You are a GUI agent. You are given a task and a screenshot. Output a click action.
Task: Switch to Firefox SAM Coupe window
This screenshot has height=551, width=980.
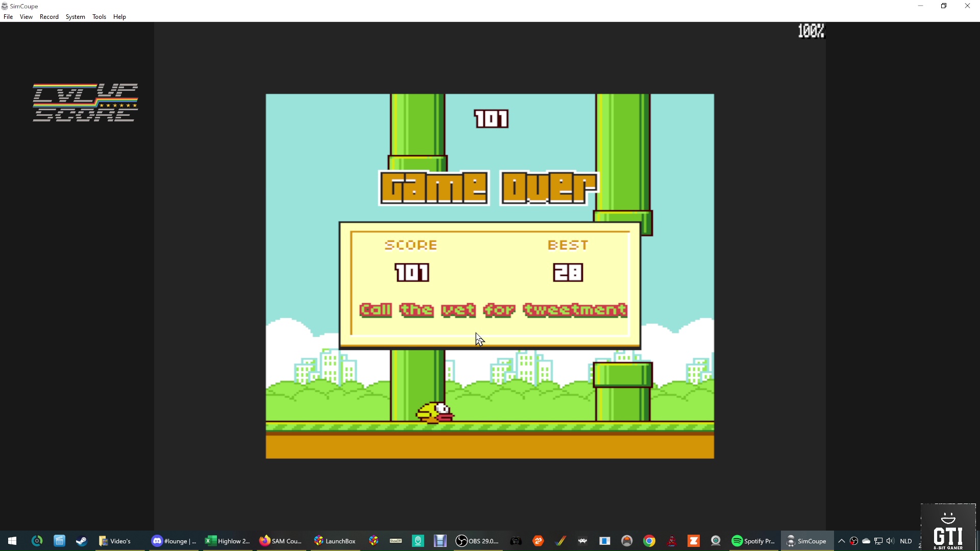pos(281,541)
